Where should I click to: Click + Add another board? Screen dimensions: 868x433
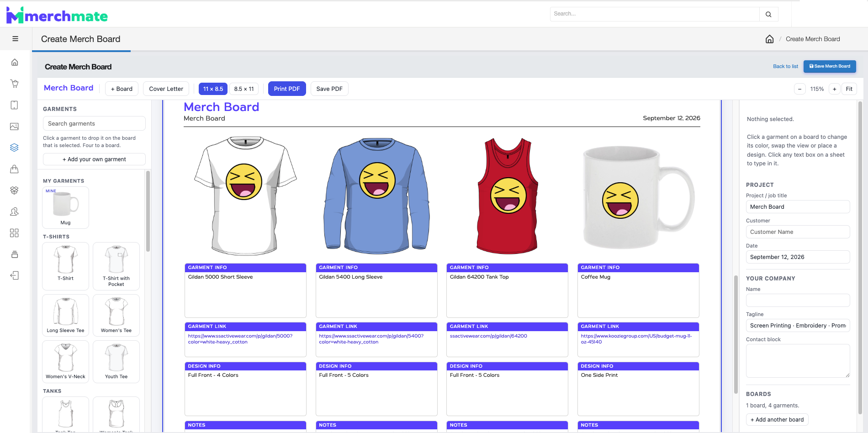click(777, 420)
